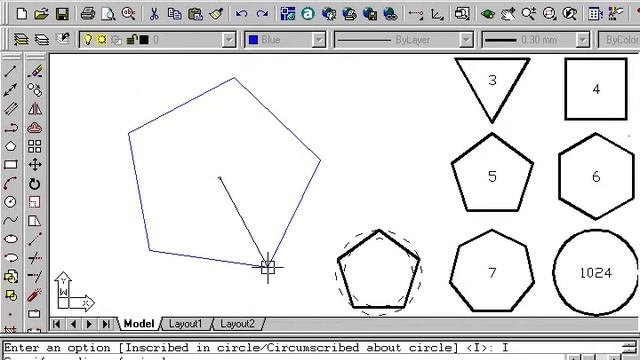The image size is (640, 360).
Task: Undo the last action
Action: point(241,14)
